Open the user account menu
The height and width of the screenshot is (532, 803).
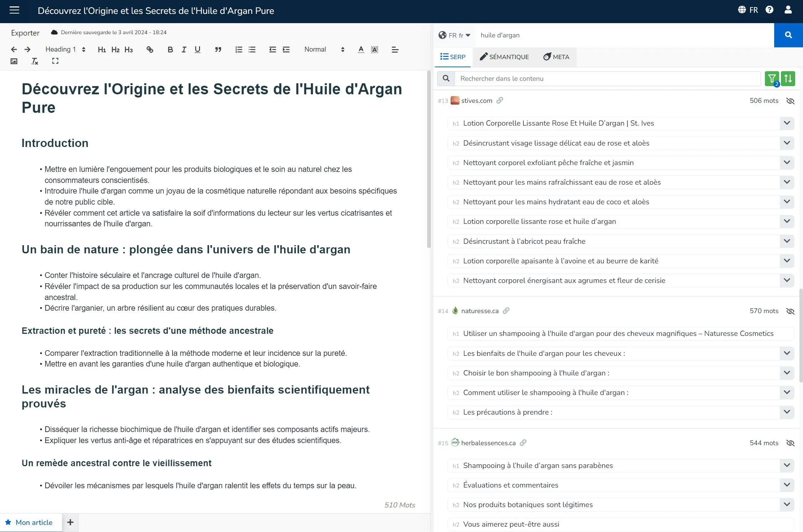(788, 10)
